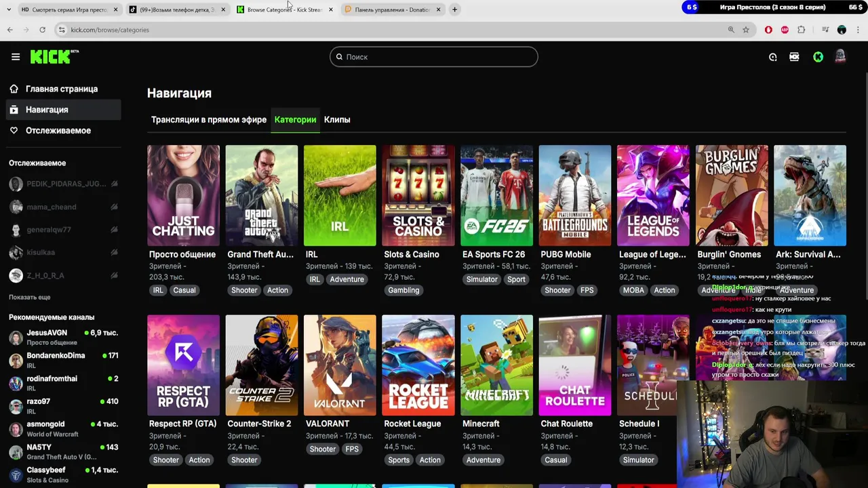Open JesusAVGN recommended channel
This screenshot has width=868, height=488.
click(x=64, y=337)
